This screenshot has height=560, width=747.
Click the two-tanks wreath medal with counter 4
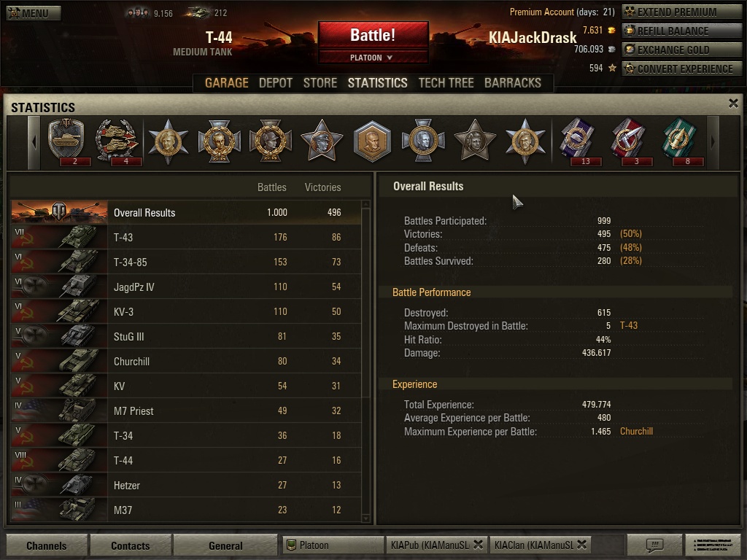tap(117, 141)
